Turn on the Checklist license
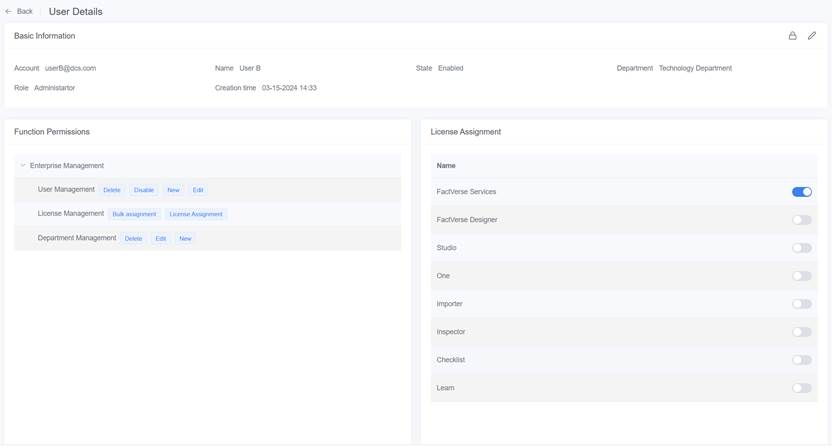 (801, 360)
